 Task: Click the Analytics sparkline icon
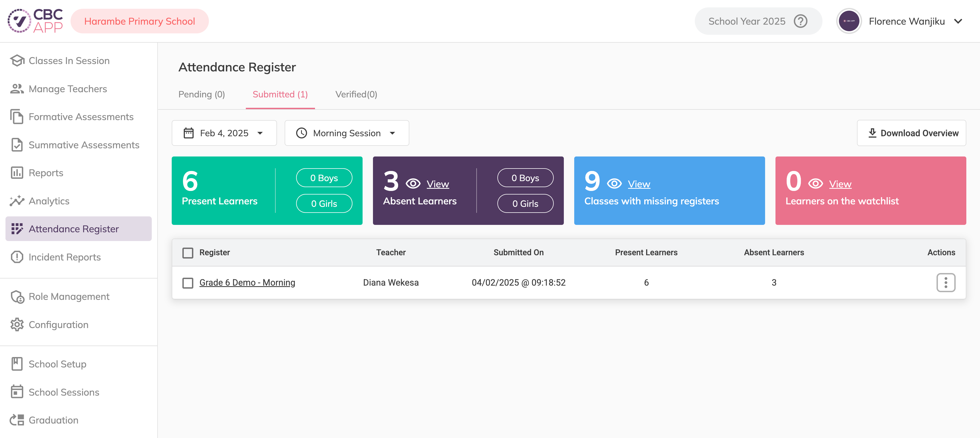[x=17, y=201]
